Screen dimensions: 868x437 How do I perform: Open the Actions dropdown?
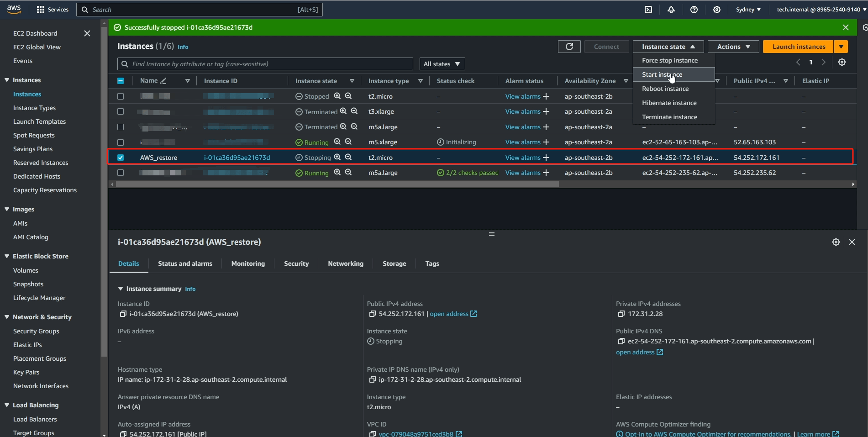point(733,47)
